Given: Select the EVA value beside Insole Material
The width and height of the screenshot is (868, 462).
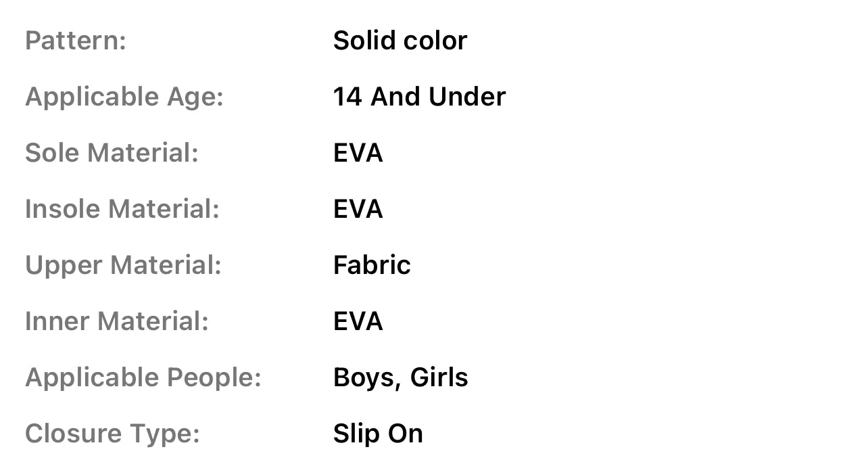Looking at the screenshot, I should click(358, 209).
